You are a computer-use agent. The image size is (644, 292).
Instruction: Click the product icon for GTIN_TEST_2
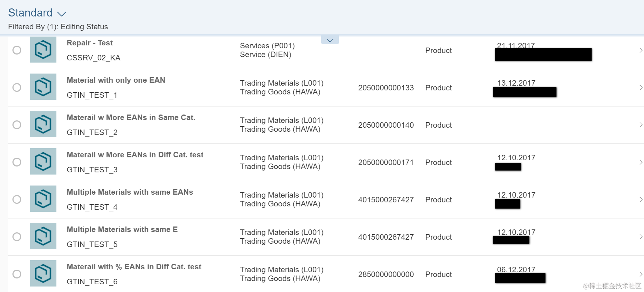tap(43, 124)
